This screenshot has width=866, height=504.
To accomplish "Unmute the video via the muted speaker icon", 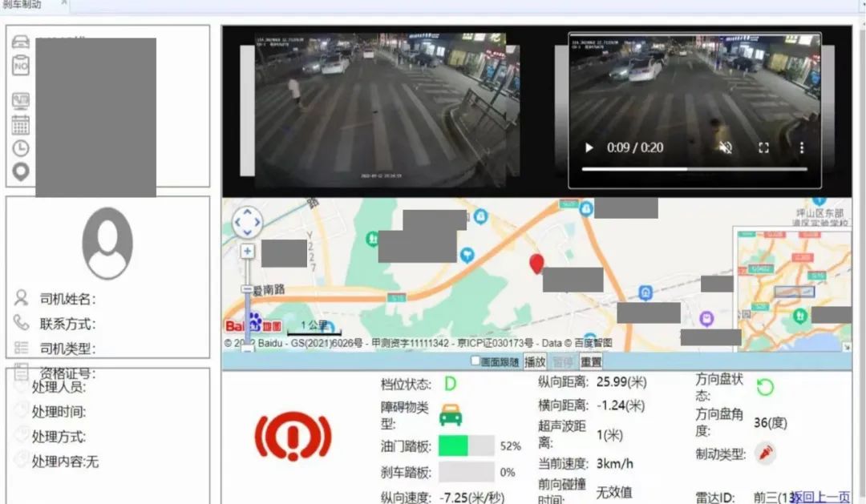I will tap(726, 147).
